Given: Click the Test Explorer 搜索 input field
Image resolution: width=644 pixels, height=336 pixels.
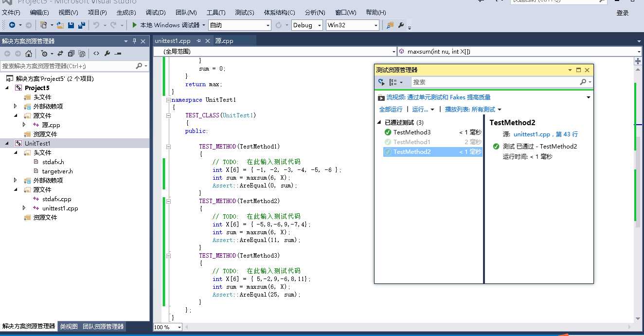Looking at the screenshot, I should 495,82.
